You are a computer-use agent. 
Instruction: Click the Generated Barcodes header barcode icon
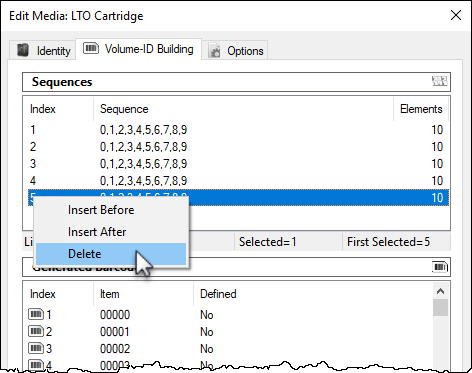(440, 267)
